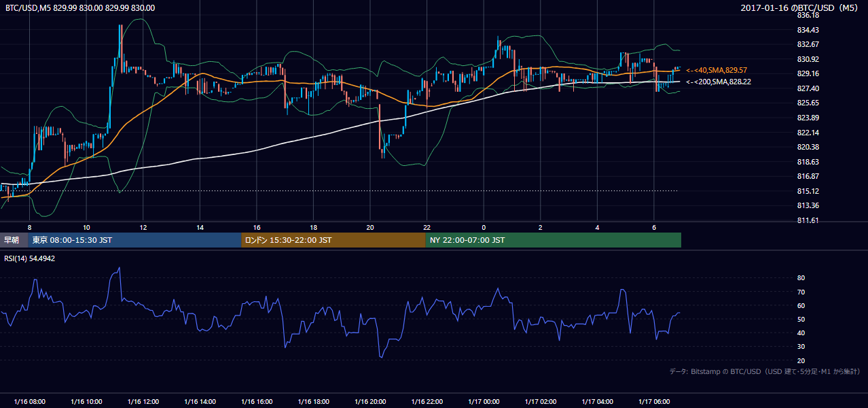Click the 836.18 price axis label

[x=808, y=15]
